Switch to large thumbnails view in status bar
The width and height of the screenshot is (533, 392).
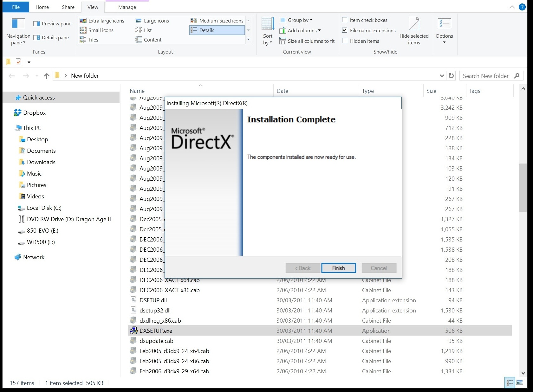tap(520, 382)
